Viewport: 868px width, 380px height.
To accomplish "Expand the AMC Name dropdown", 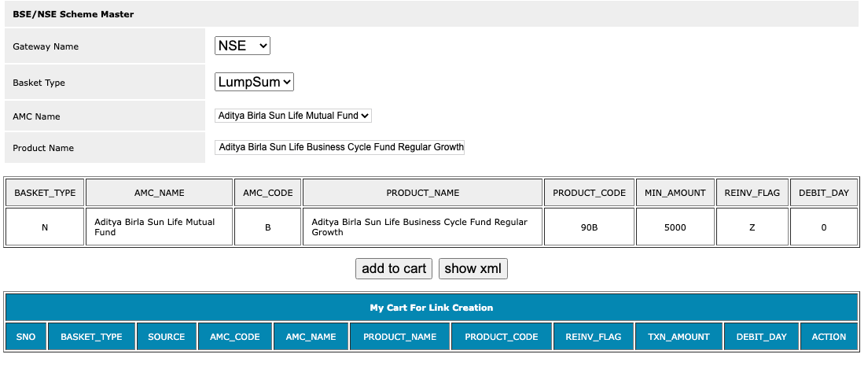I will (x=292, y=116).
